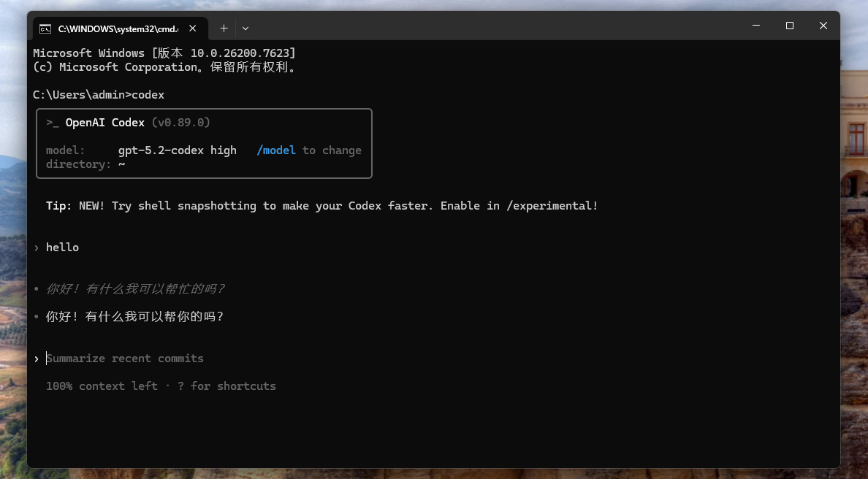
Task: Expand the new tab profile dropdown
Action: 245,28
